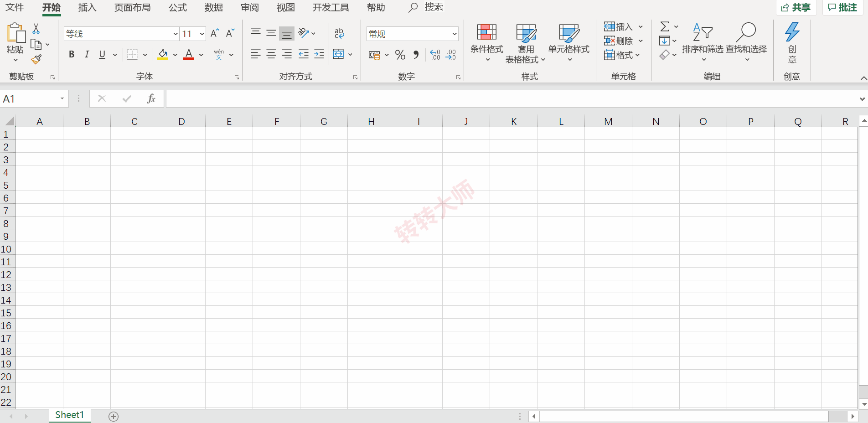Toggle left text alignment
The height and width of the screenshot is (423, 868).
(x=256, y=54)
